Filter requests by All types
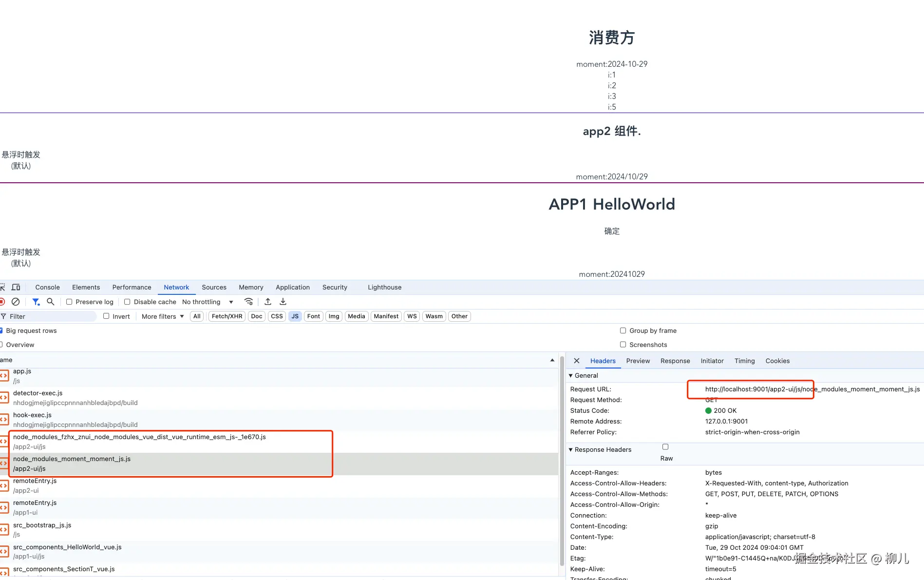The image size is (924, 580). (x=197, y=317)
